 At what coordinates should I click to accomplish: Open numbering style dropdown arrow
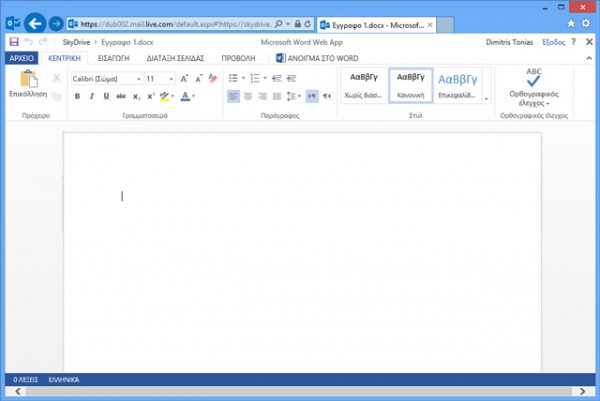[265, 78]
